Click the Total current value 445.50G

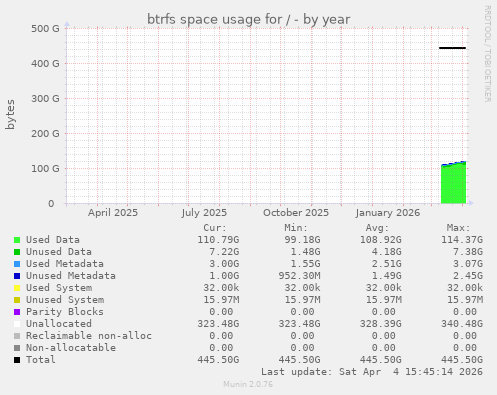[x=218, y=360]
